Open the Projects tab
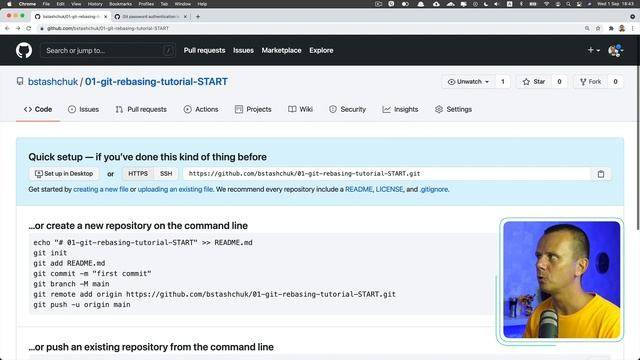 pos(253,109)
